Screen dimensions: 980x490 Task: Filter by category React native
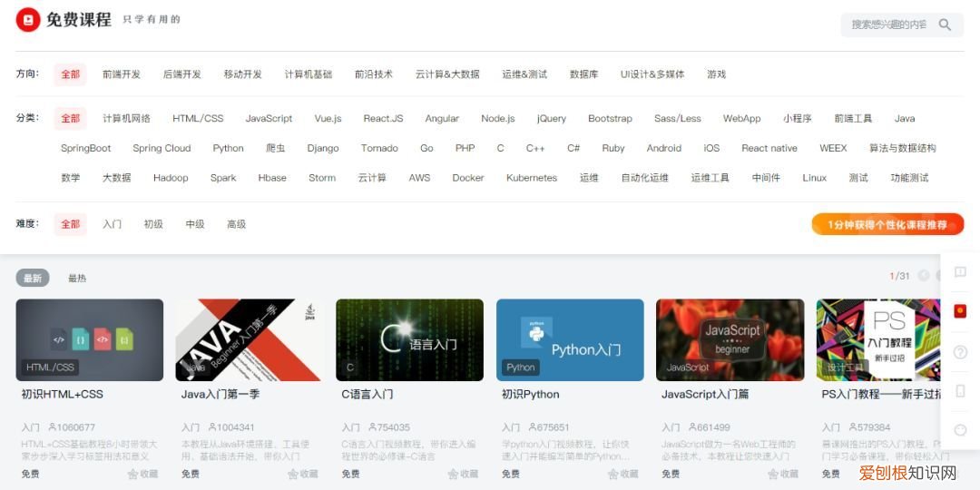pyautogui.click(x=769, y=148)
